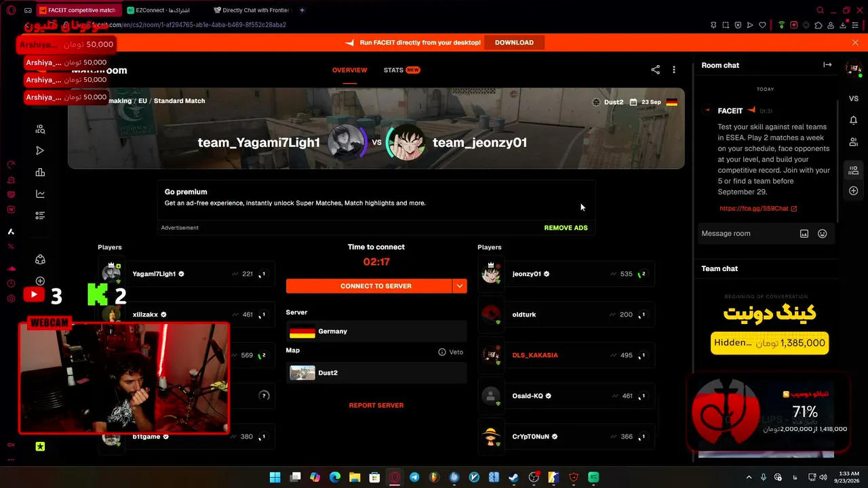Open player Yagami7Ligh1 profile
This screenshot has width=868, height=488.
154,274
